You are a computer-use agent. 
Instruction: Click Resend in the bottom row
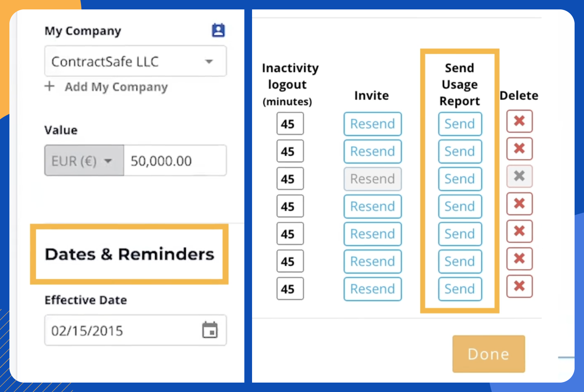pyautogui.click(x=372, y=289)
